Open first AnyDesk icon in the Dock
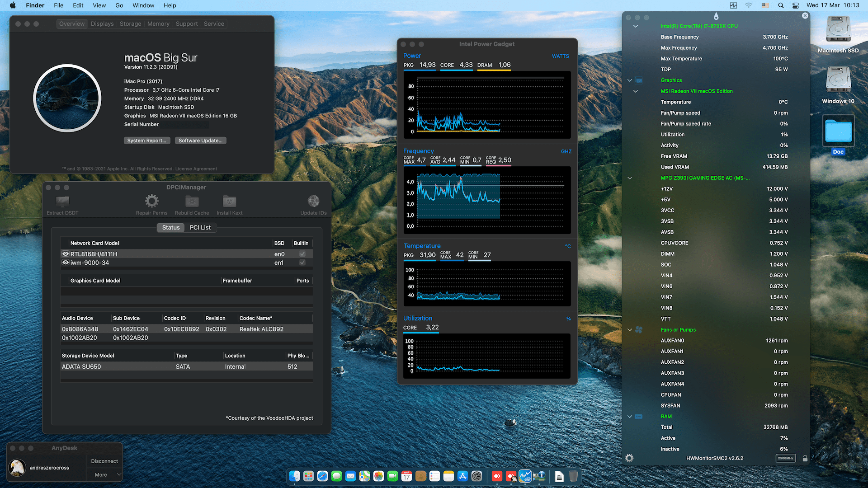Image resolution: width=868 pixels, height=488 pixels. 497,476
